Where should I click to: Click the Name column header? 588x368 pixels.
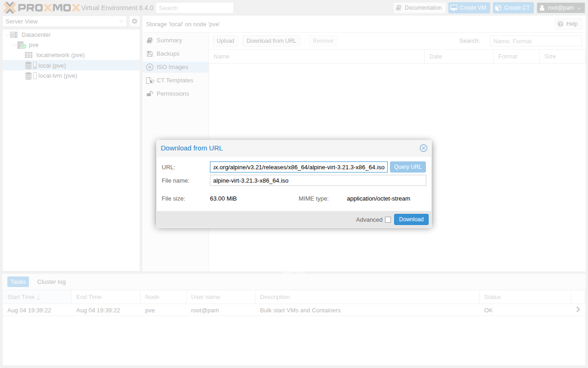tap(317, 57)
